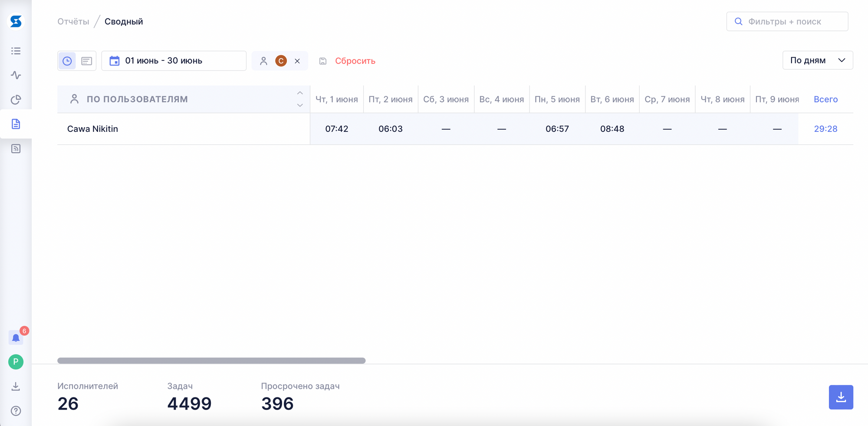Click the 06:57 time cell

(557, 129)
